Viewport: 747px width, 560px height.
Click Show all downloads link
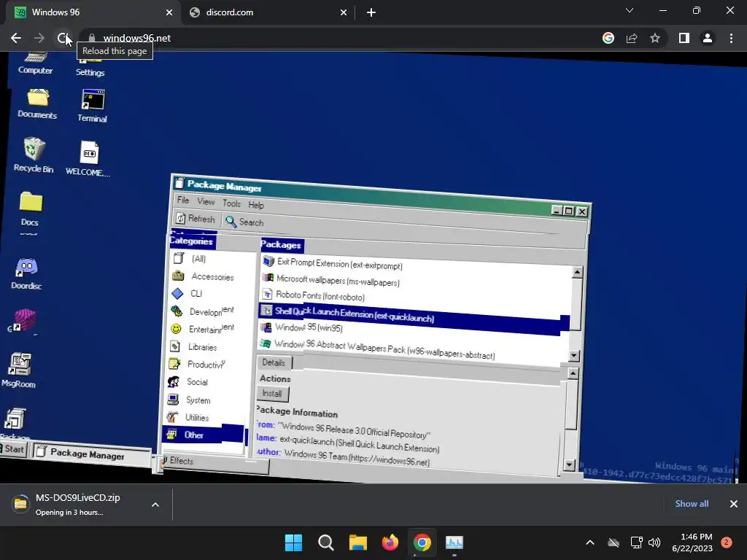[692, 504]
